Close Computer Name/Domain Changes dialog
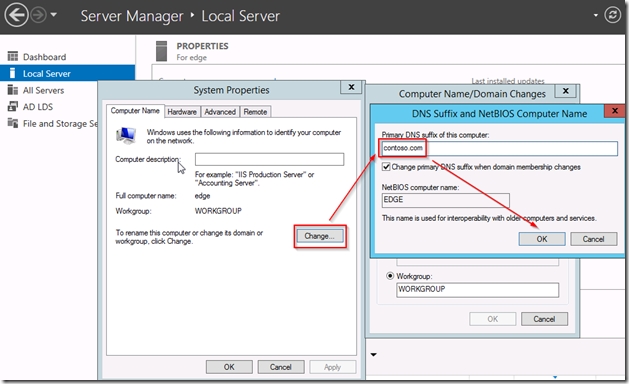This screenshot has width=629, height=384. click(x=565, y=91)
